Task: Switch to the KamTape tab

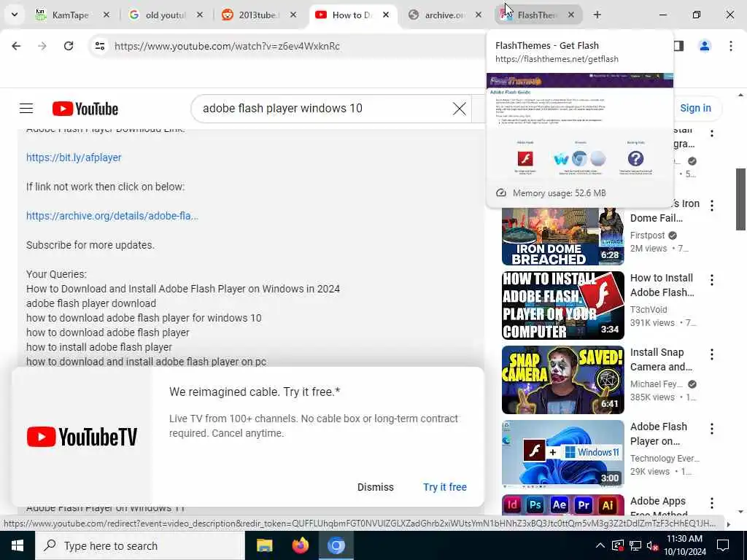Action: pyautogui.click(x=71, y=15)
